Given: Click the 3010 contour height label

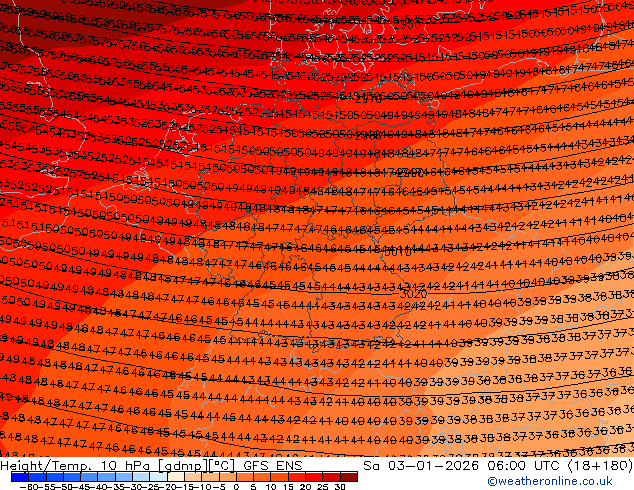Looking at the screenshot, I should pyautogui.click(x=397, y=252).
